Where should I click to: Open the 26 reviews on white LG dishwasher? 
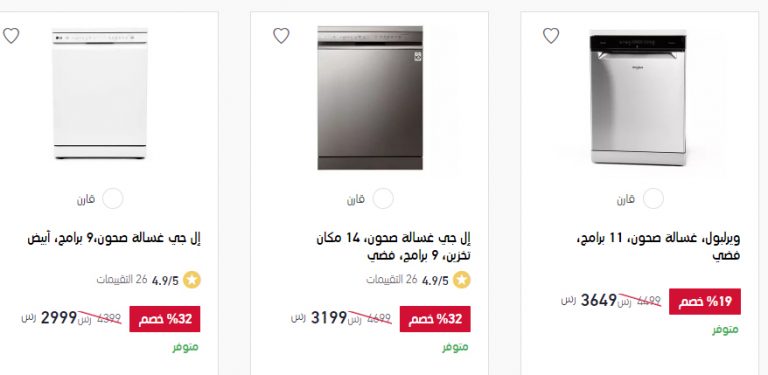(122, 280)
